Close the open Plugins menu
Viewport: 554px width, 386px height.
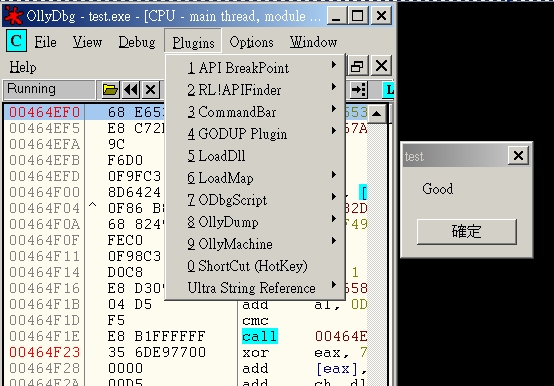(x=193, y=42)
